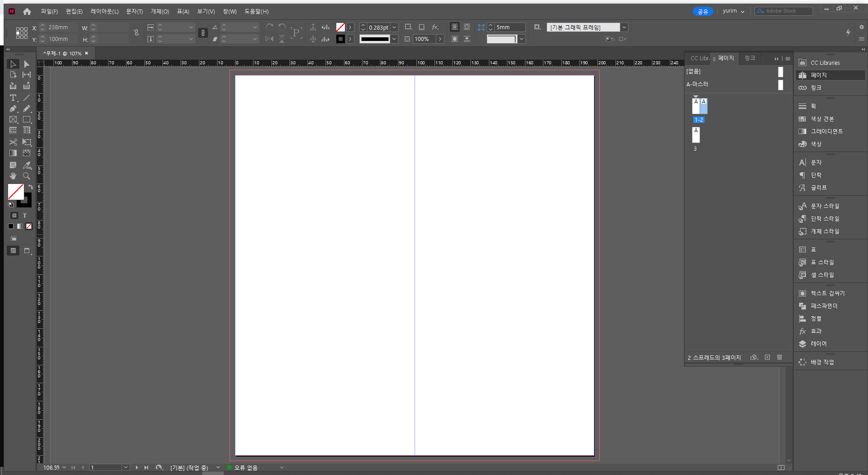This screenshot has width=868, height=475.
Task: Open the 편집(E) menu
Action: pyautogui.click(x=74, y=11)
